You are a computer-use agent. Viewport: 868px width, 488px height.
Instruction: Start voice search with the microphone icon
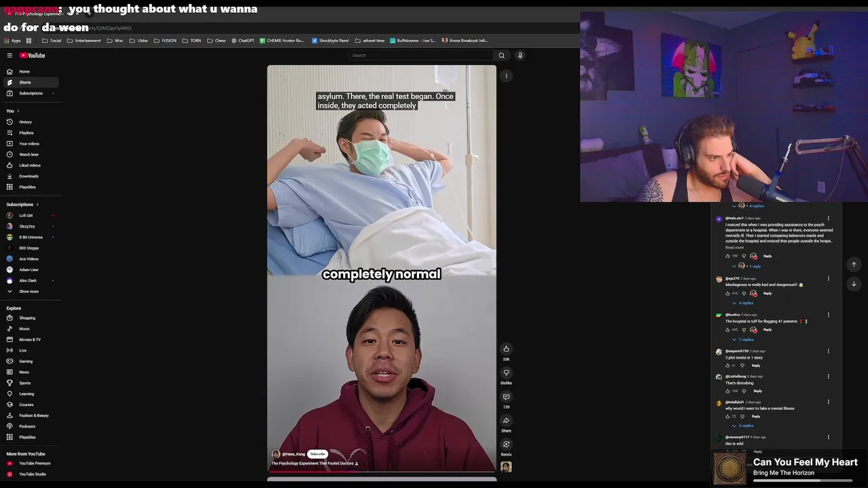[x=520, y=56]
